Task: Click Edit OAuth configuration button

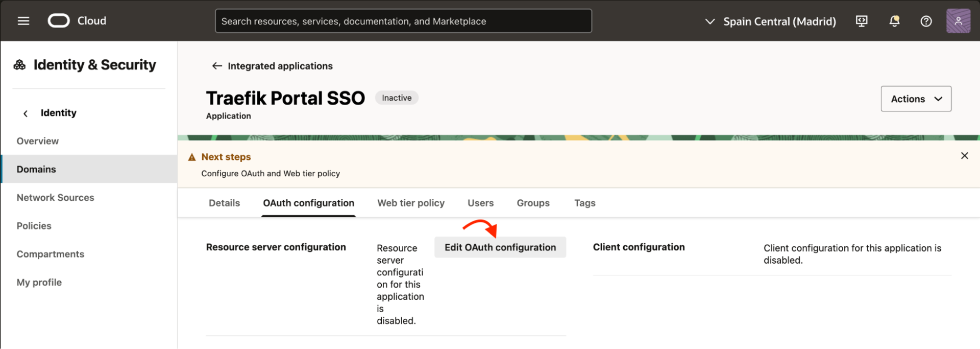Action: pyautogui.click(x=500, y=247)
